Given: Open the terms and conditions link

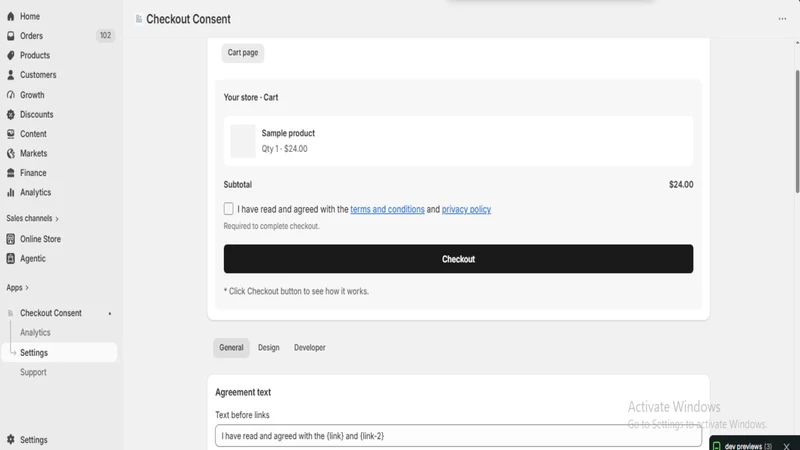Looking at the screenshot, I should coord(387,209).
